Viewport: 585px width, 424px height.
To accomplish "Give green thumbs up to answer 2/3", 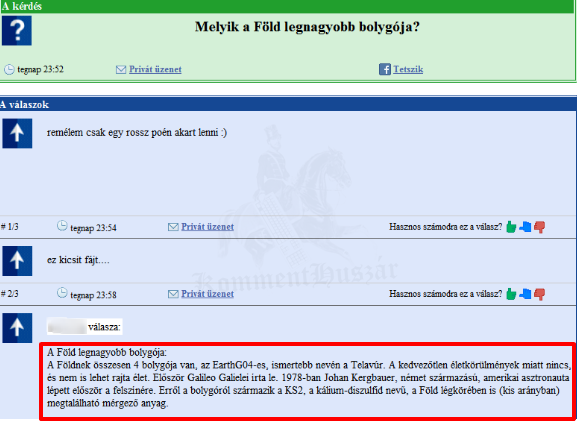I will [511, 294].
